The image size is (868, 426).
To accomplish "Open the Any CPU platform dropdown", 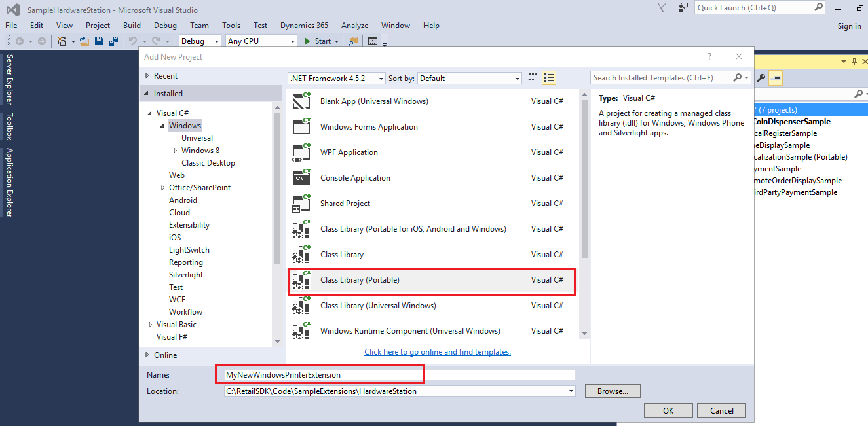I will (293, 41).
